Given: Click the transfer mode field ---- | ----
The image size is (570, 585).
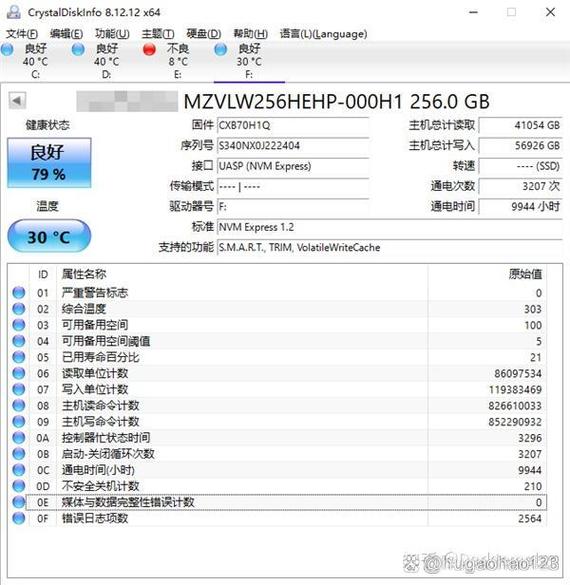Looking at the screenshot, I should coord(293,186).
